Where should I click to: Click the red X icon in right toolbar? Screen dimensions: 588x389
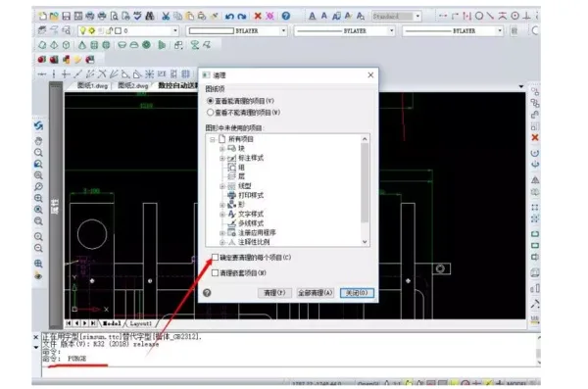tap(535, 138)
